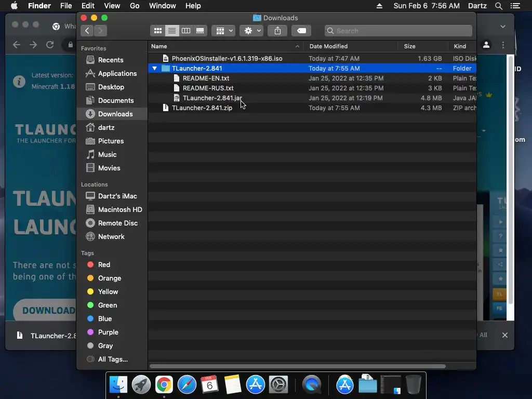
Task: Sort by Kind column
Action: tap(462, 46)
